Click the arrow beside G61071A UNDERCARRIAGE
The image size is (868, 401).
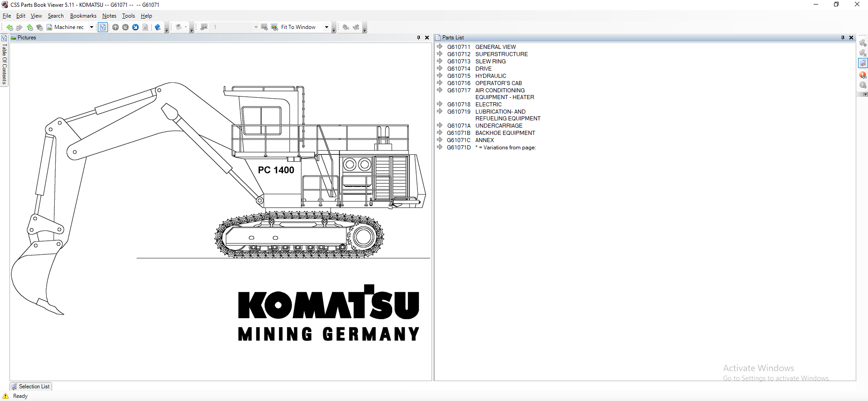439,125
